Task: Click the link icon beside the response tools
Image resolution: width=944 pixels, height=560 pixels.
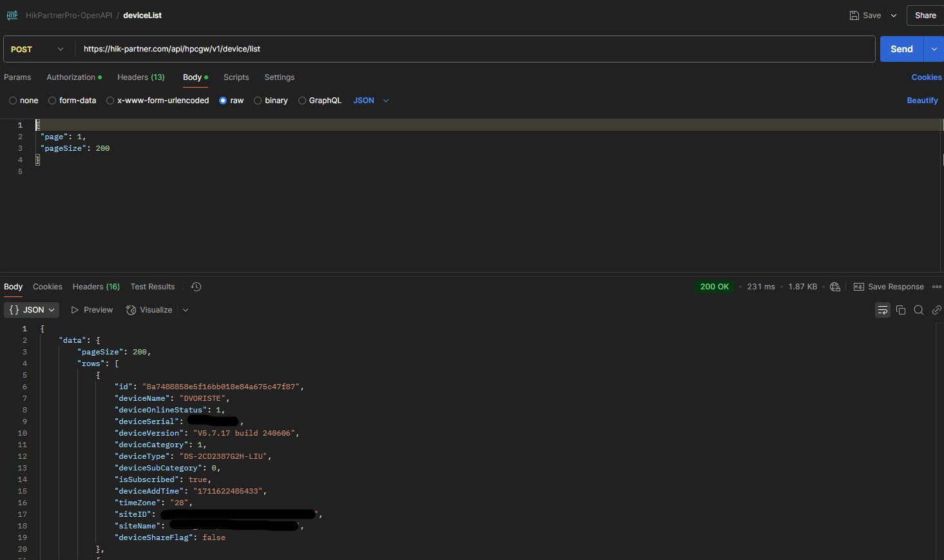Action: point(937,310)
